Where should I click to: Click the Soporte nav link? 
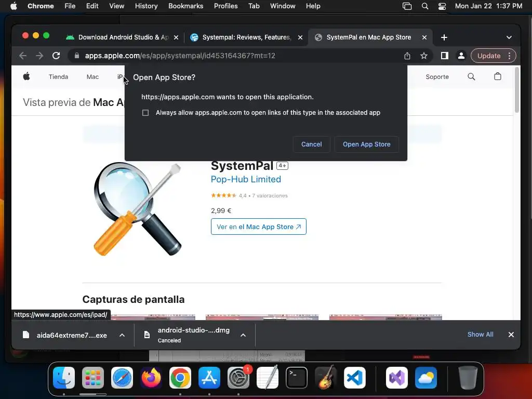tap(437, 77)
